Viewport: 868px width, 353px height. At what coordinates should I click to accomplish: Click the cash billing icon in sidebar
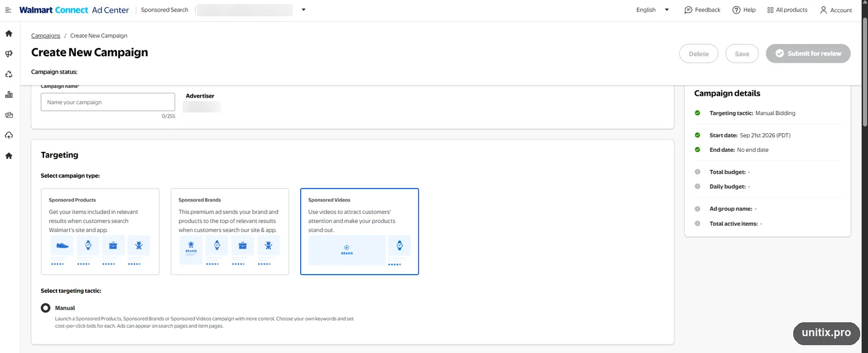tap(8, 115)
